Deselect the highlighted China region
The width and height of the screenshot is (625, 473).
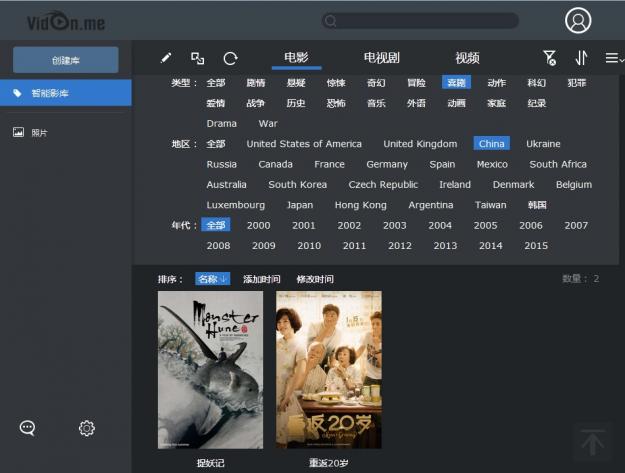[491, 143]
